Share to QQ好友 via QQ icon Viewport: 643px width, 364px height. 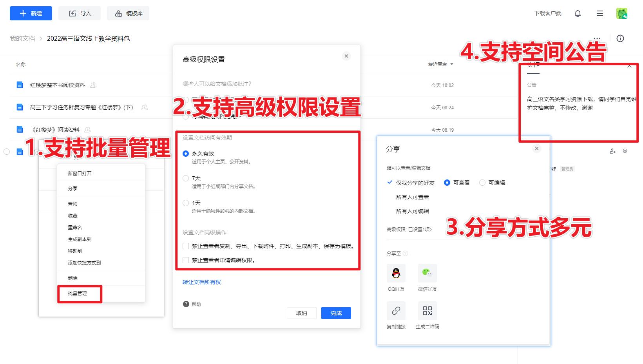396,273
